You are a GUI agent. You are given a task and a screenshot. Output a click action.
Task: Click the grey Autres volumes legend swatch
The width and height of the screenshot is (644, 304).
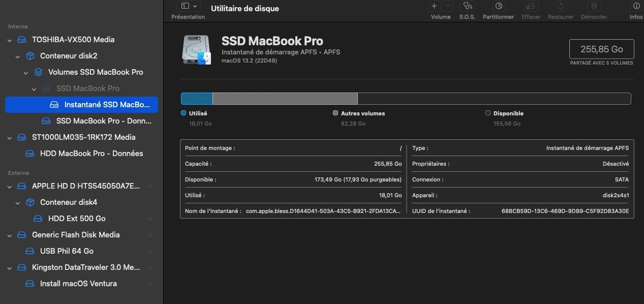click(335, 113)
